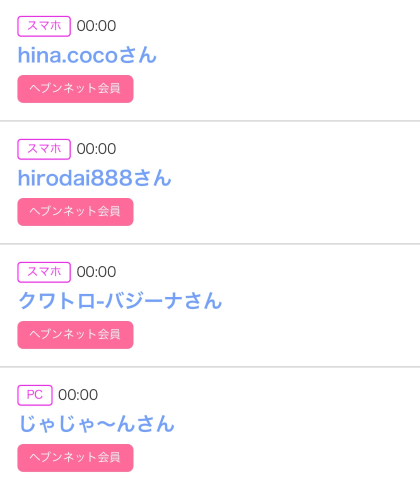Click the スマホ tag above hirodai888さん
Viewport: 420px width, 480px height.
tap(44, 149)
